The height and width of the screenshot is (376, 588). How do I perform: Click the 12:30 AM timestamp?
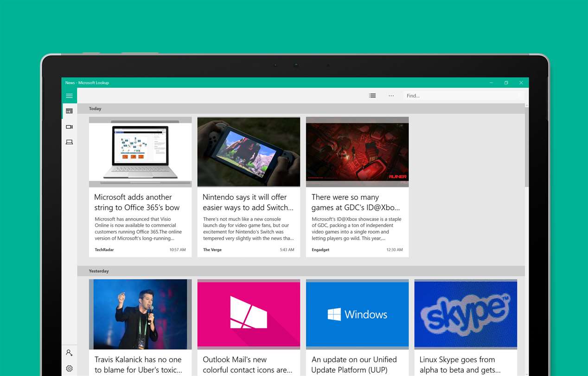pos(395,250)
